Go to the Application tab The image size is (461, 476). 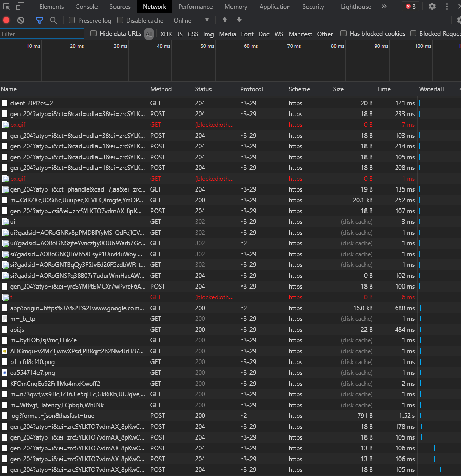(275, 6)
